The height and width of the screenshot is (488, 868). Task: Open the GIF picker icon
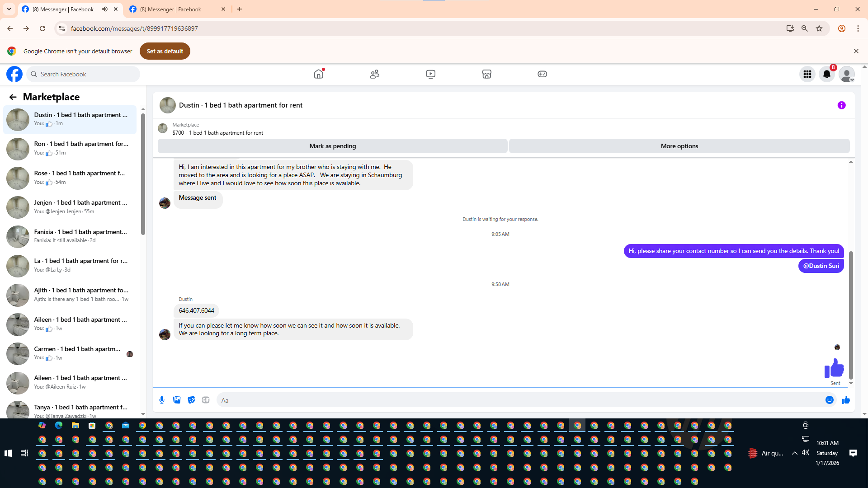pyautogui.click(x=206, y=400)
